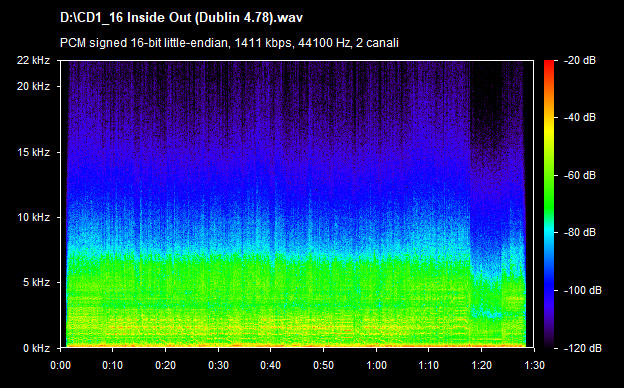
Task: Click the 1:00 time marker
Action: point(376,365)
